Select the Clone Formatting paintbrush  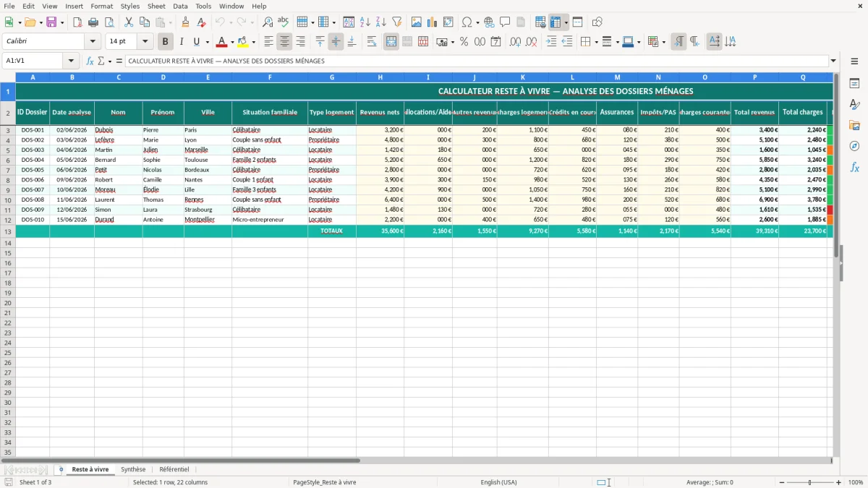point(186,22)
